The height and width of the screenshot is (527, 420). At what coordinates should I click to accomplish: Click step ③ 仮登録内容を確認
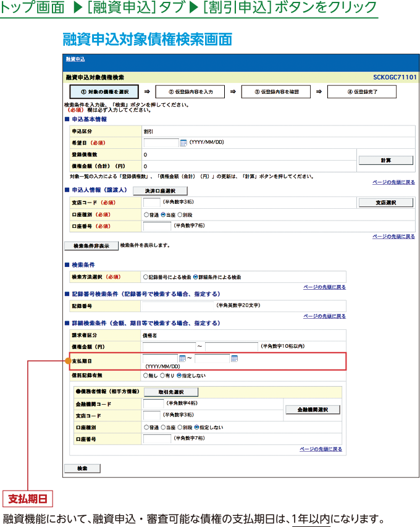(x=276, y=92)
